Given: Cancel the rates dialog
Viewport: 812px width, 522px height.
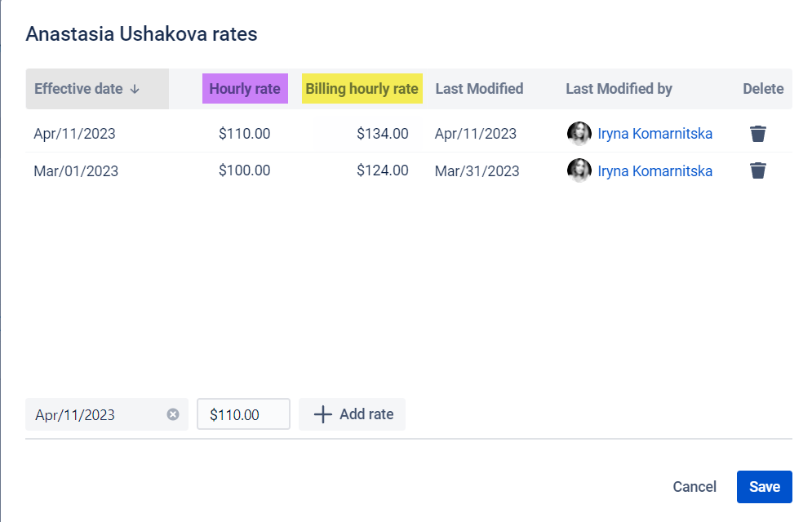Looking at the screenshot, I should [694, 486].
